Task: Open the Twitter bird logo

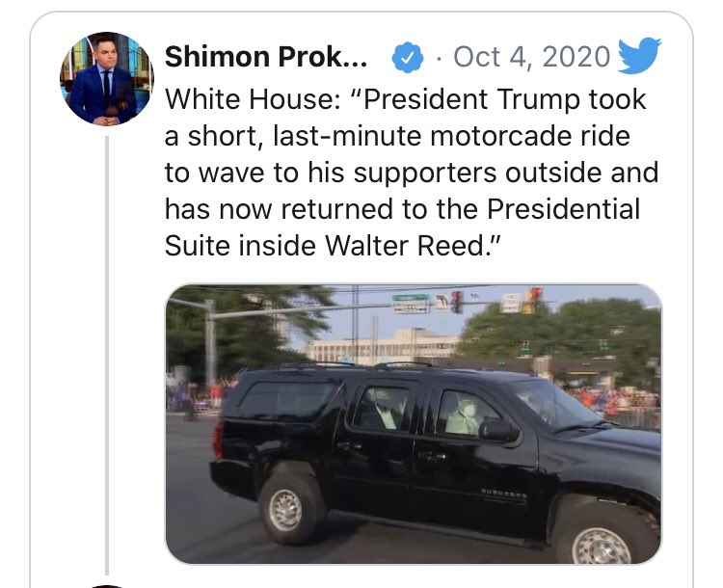Action: click(639, 55)
